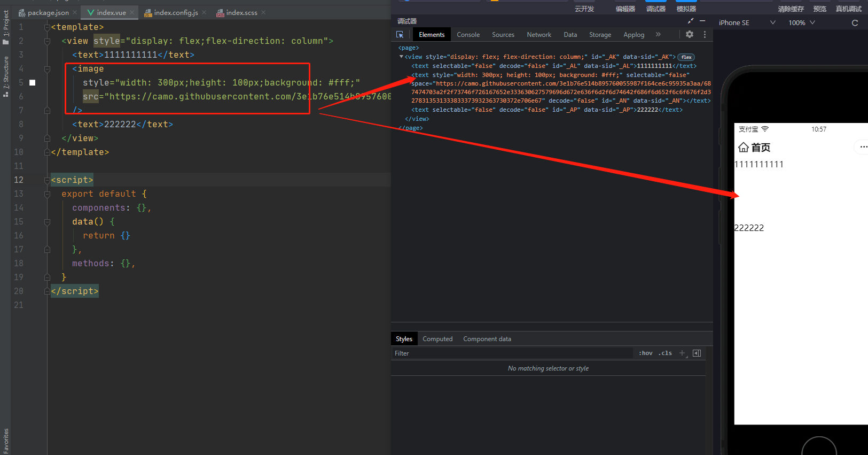Open debugger settings gear
Screen dimensions: 868x455
[x=690, y=34]
